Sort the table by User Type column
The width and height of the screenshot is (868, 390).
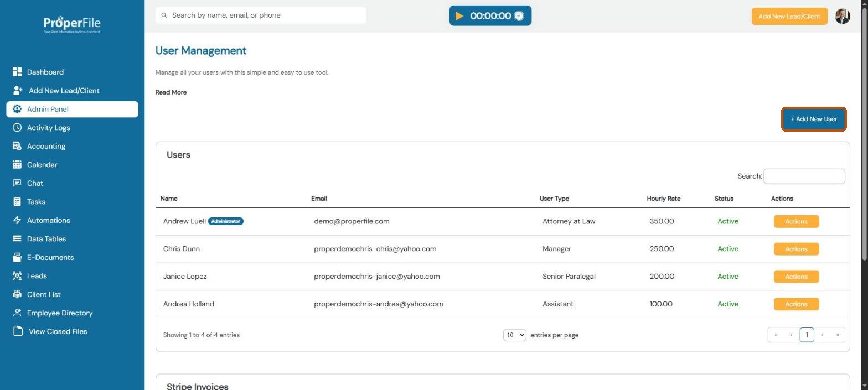554,199
